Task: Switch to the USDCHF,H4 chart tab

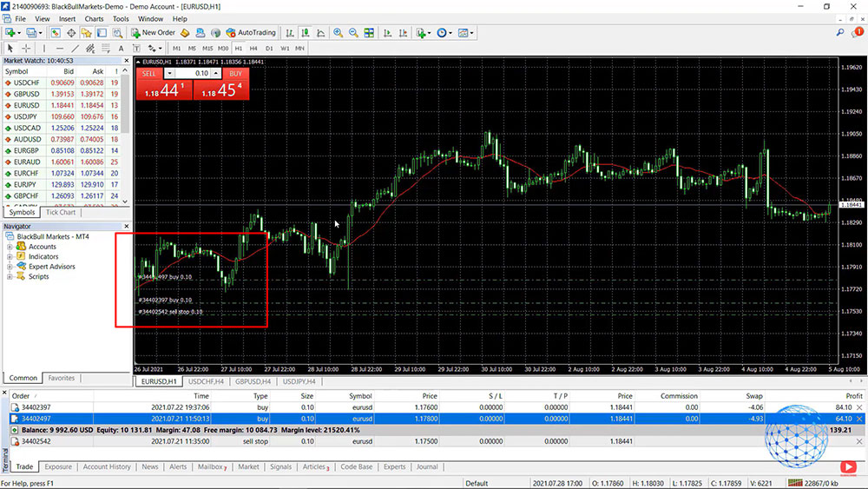Action: [206, 381]
